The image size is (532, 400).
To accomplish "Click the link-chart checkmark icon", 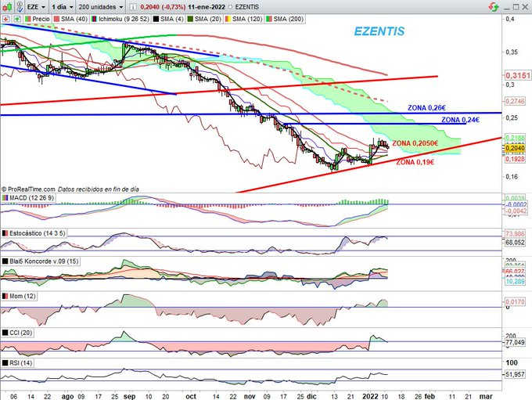I will click(x=20, y=6).
